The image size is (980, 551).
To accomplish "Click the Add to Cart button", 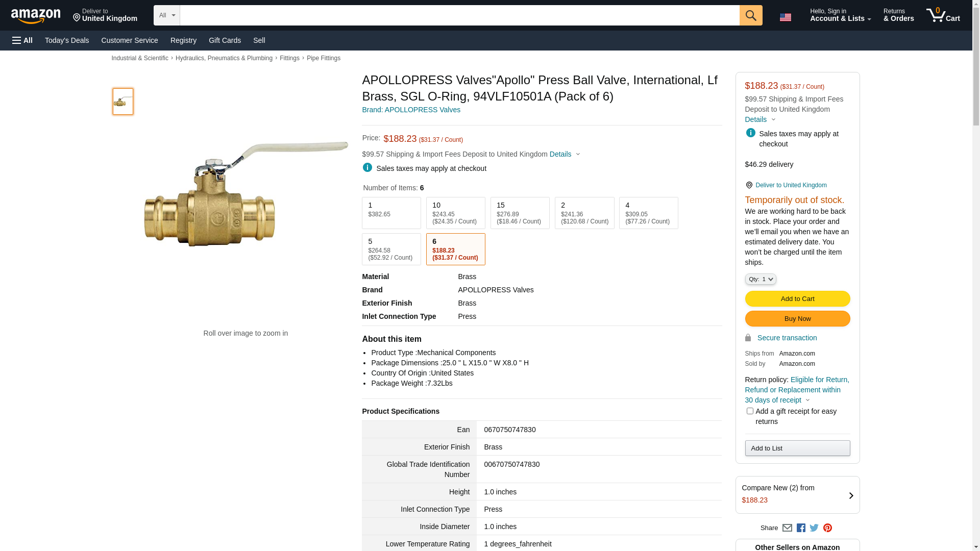I will (x=797, y=299).
